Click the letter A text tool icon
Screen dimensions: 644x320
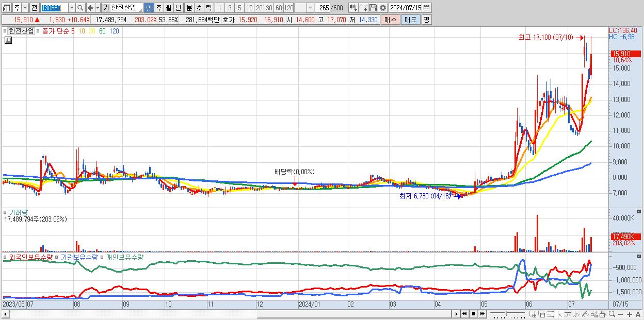pyautogui.click(x=638, y=314)
